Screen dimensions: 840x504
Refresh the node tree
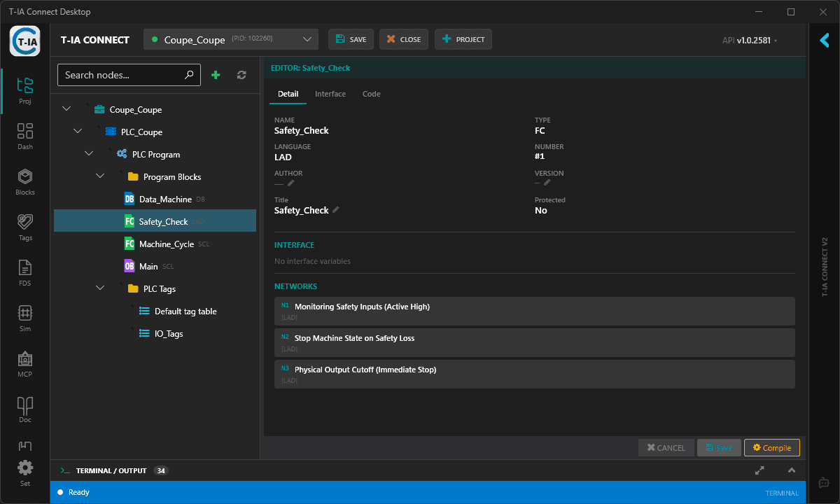pos(241,75)
